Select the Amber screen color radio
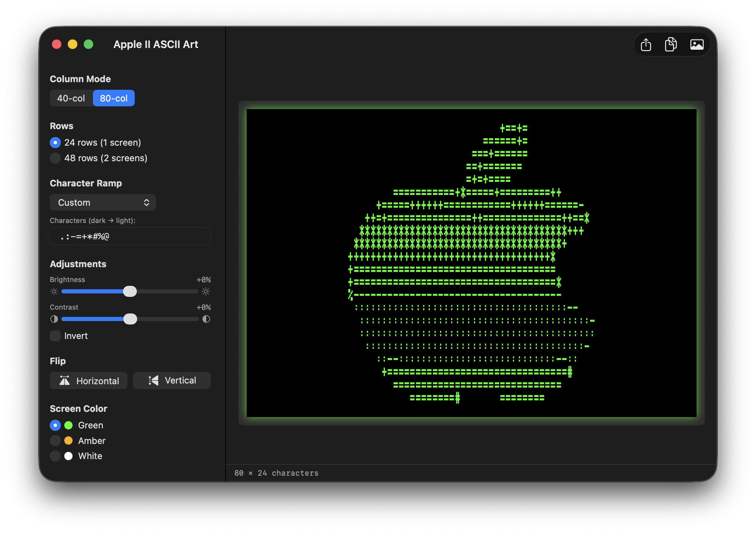The width and height of the screenshot is (756, 533). (x=55, y=441)
